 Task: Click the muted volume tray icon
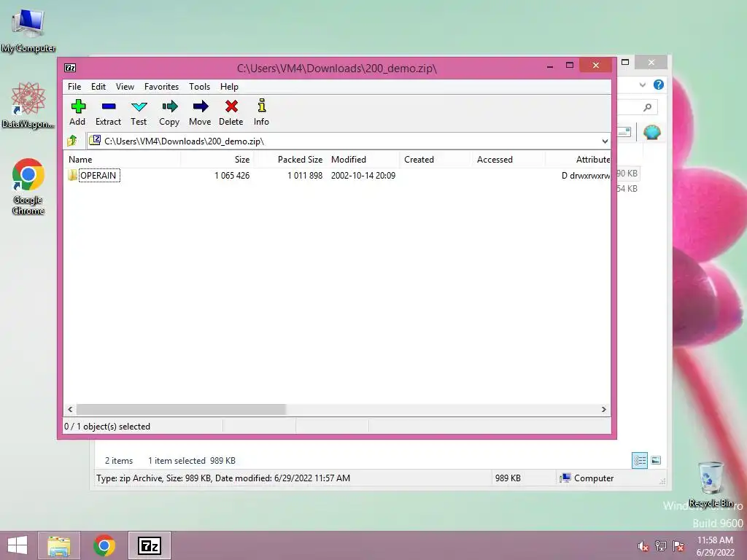click(643, 545)
